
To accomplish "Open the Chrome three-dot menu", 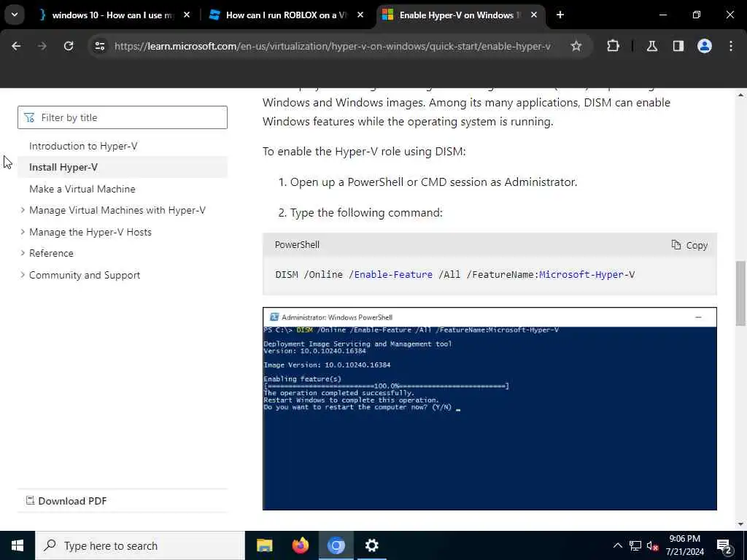I will [731, 46].
